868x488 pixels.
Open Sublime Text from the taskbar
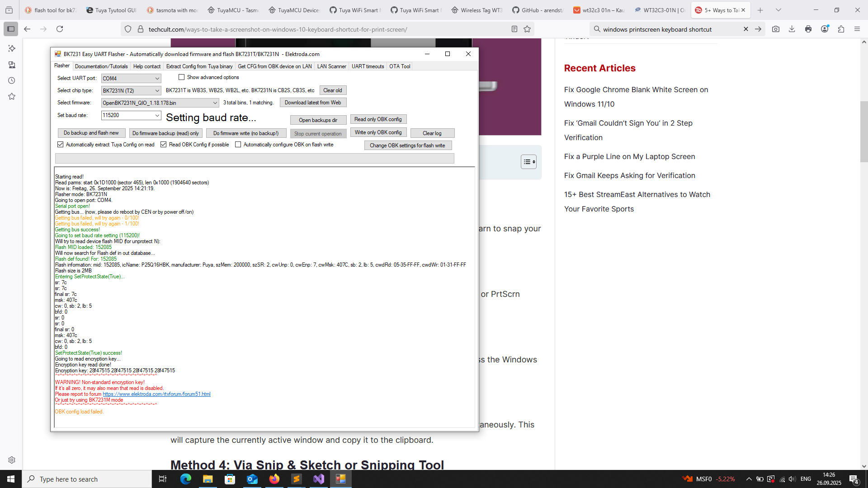(x=297, y=479)
